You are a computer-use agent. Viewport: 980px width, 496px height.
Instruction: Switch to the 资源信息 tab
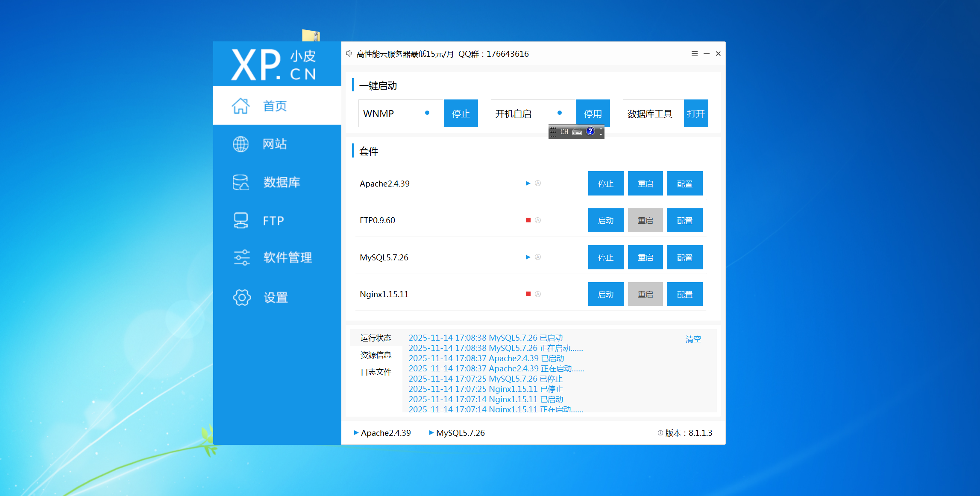(x=376, y=355)
